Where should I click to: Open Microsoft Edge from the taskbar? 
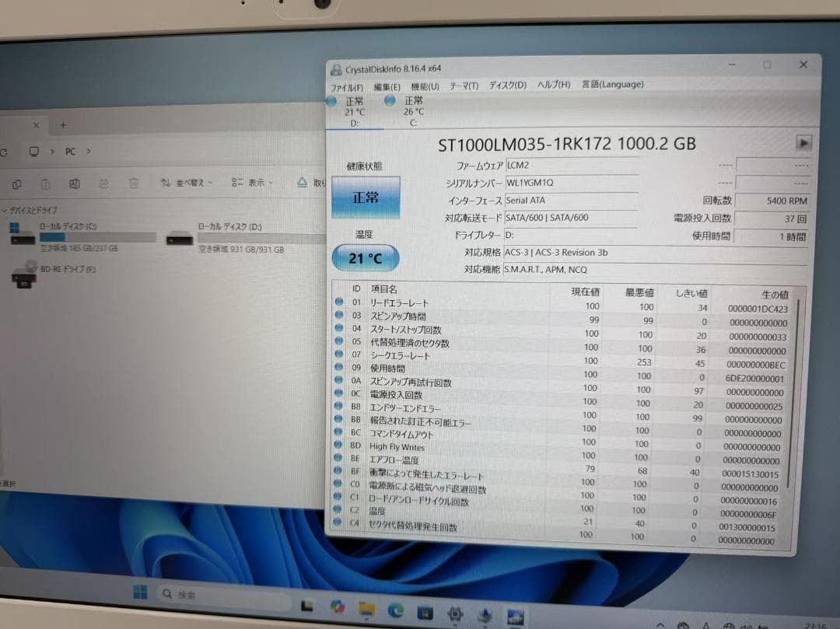tap(394, 610)
